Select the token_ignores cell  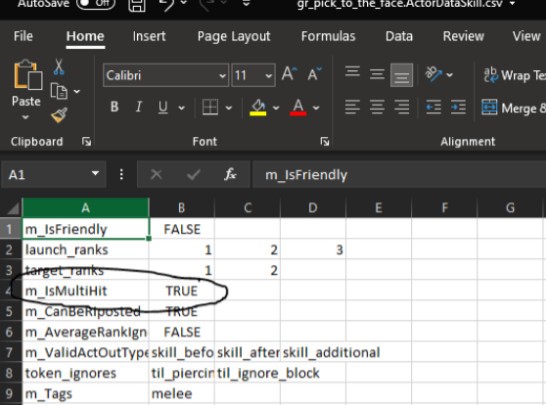86,373
